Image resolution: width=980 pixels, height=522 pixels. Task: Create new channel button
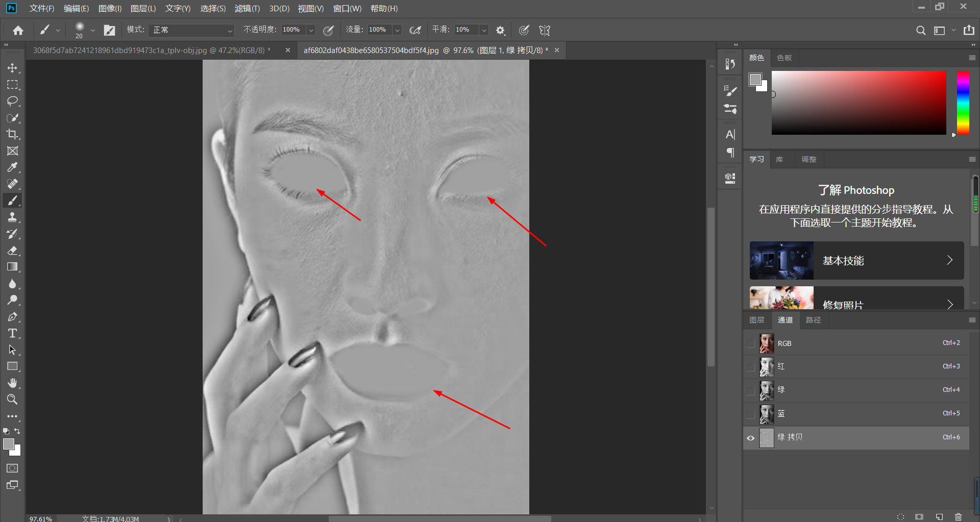pyautogui.click(x=939, y=516)
